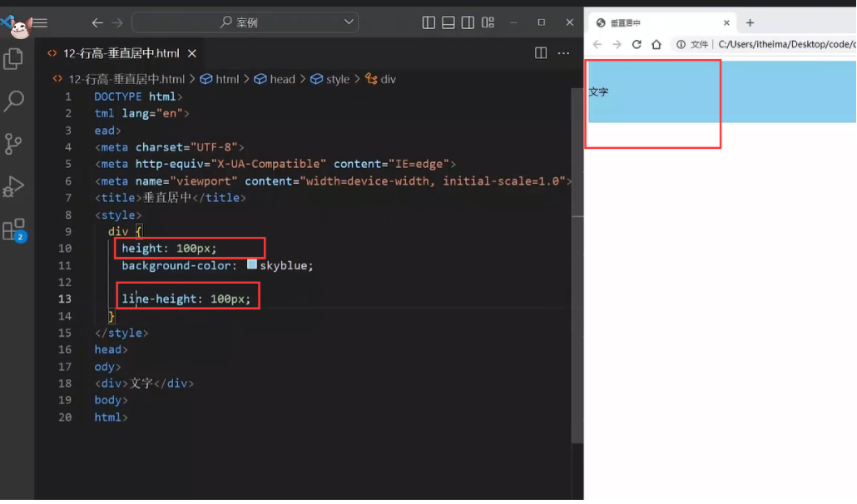Image resolution: width=857 pixels, height=504 pixels.
Task: Expand the command center search dropdown
Action: point(349,22)
